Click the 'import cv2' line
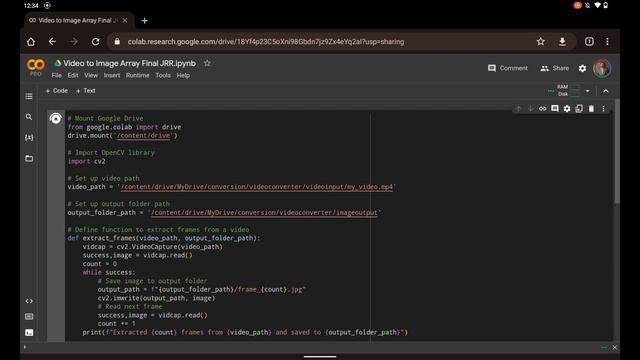This screenshot has width=640, height=360. pos(87,161)
